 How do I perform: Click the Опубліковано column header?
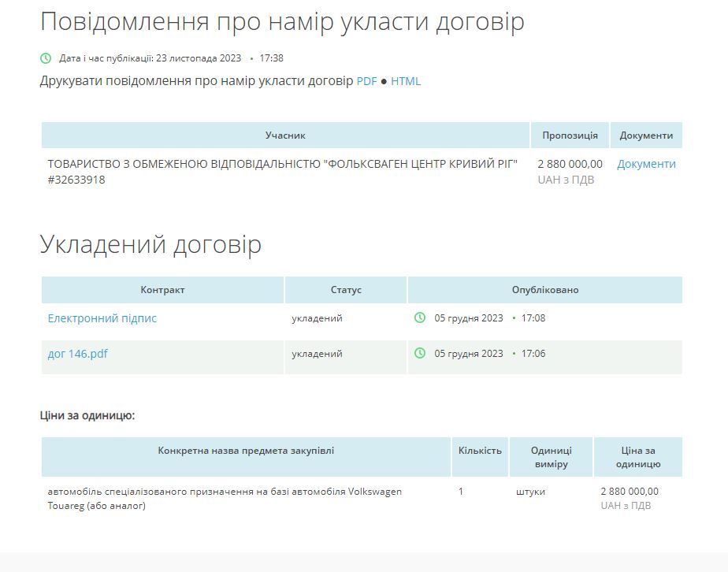[544, 290]
